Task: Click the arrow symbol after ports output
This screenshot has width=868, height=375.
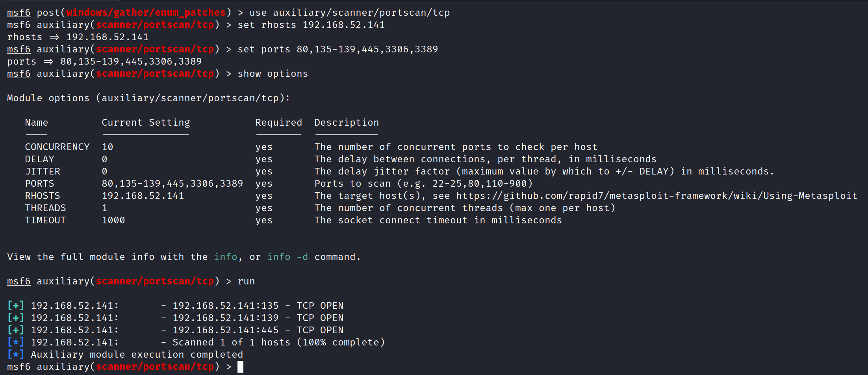Action: (x=48, y=61)
